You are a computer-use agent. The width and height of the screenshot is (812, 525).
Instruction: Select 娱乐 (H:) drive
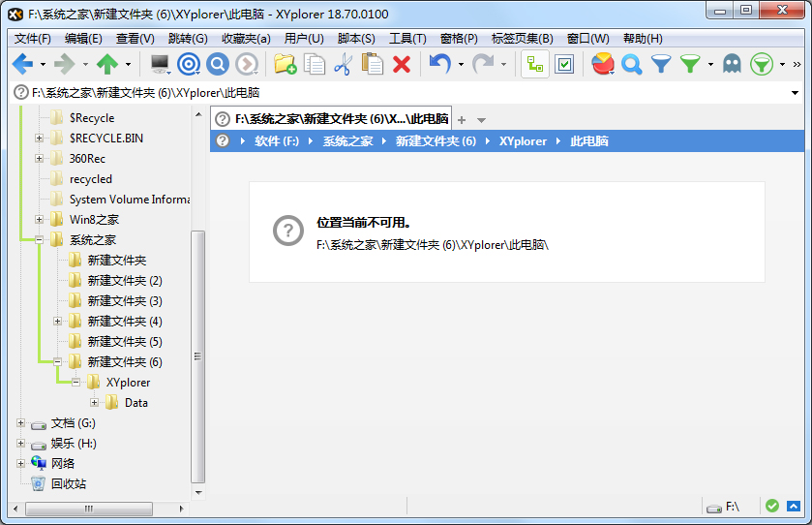coord(74,444)
